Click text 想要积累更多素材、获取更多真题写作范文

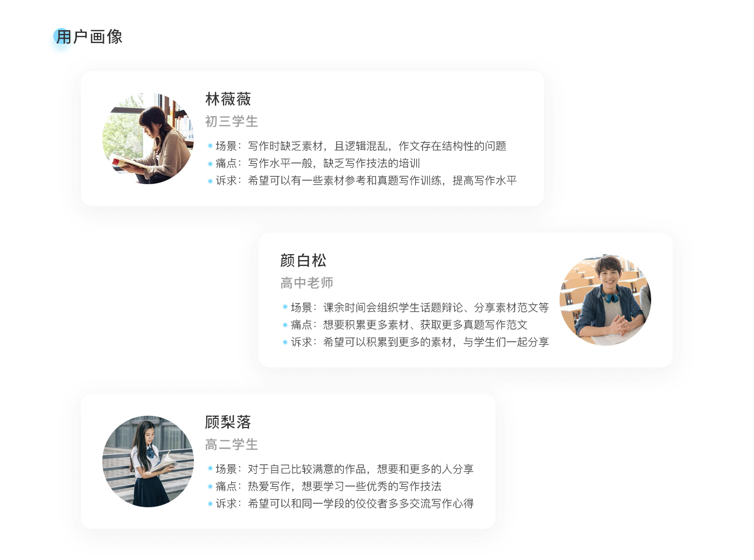pyautogui.click(x=425, y=325)
